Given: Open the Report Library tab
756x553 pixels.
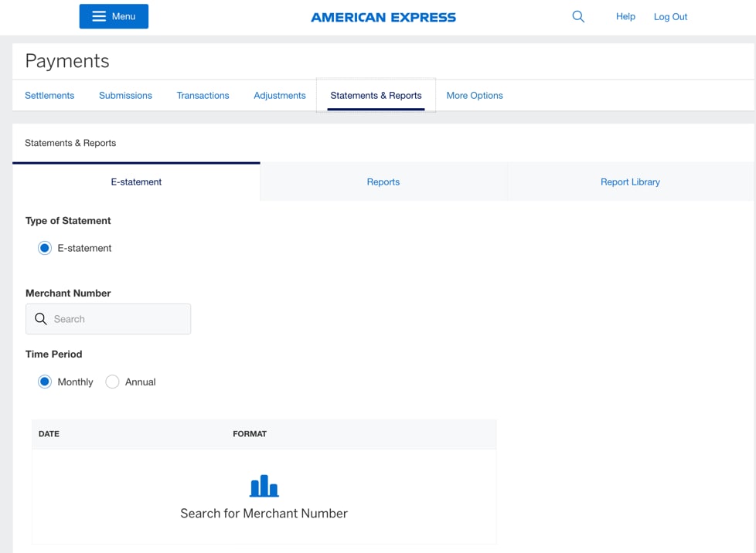Looking at the screenshot, I should [630, 182].
